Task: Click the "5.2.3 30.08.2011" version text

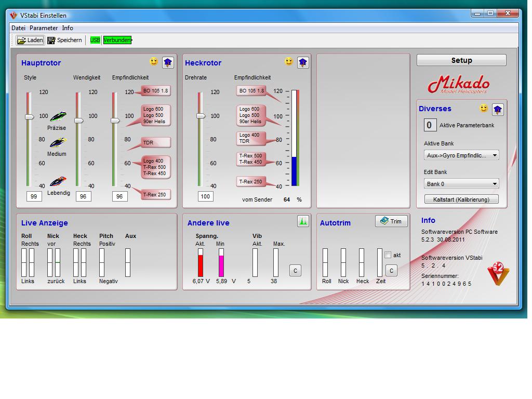Action: (x=443, y=240)
